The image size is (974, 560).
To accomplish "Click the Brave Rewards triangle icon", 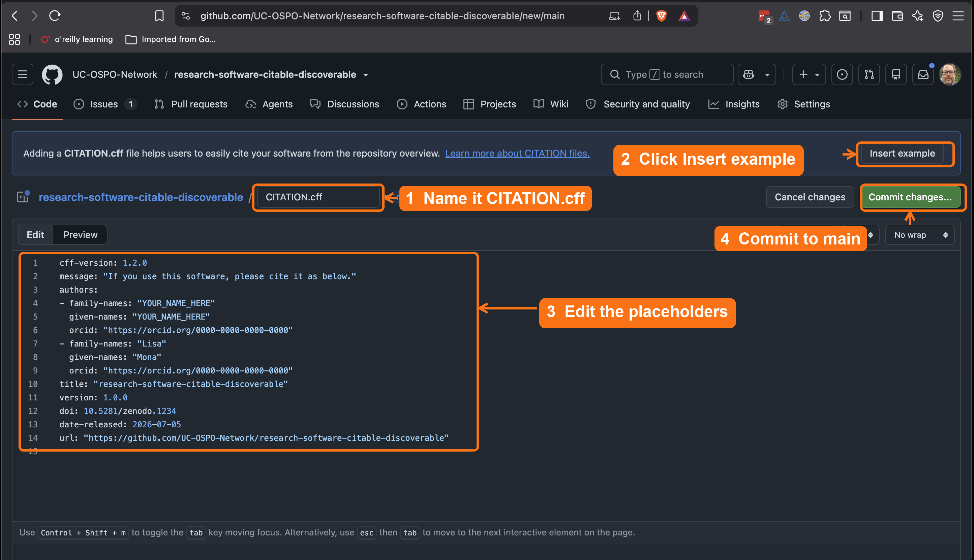I will coord(684,16).
